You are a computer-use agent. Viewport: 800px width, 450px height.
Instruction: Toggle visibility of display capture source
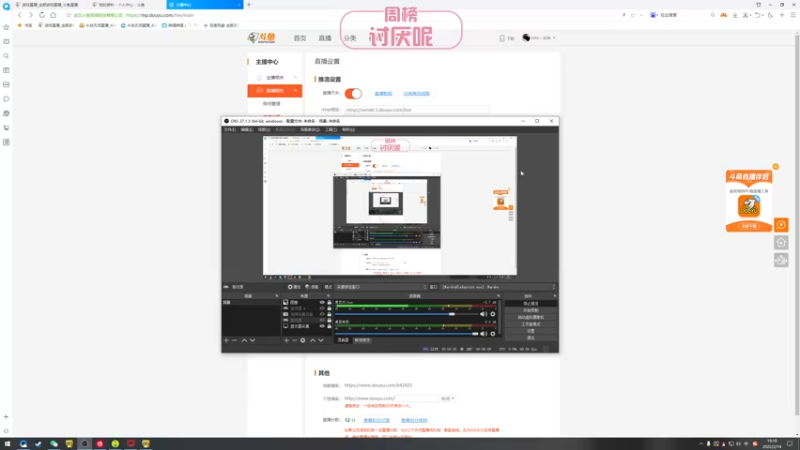tap(322, 326)
